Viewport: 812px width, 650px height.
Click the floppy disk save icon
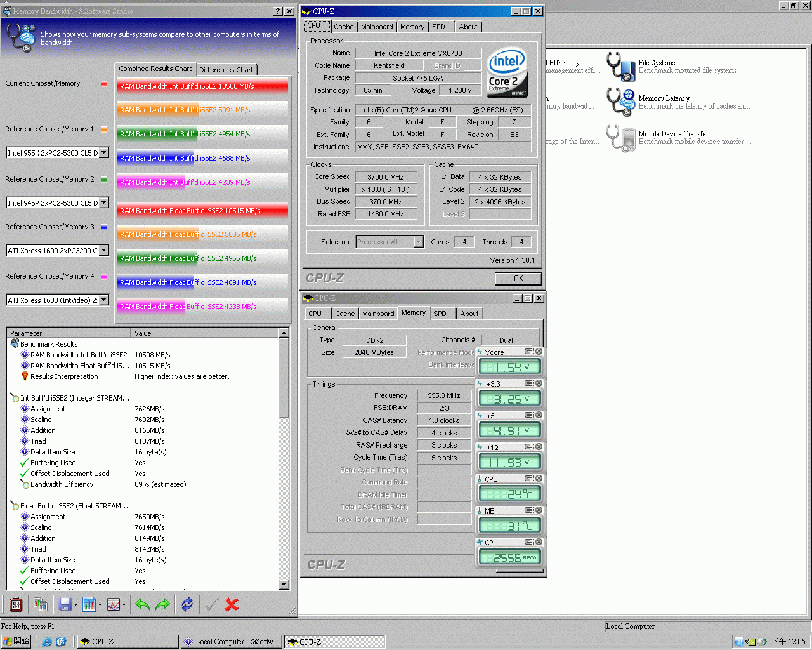[65, 605]
